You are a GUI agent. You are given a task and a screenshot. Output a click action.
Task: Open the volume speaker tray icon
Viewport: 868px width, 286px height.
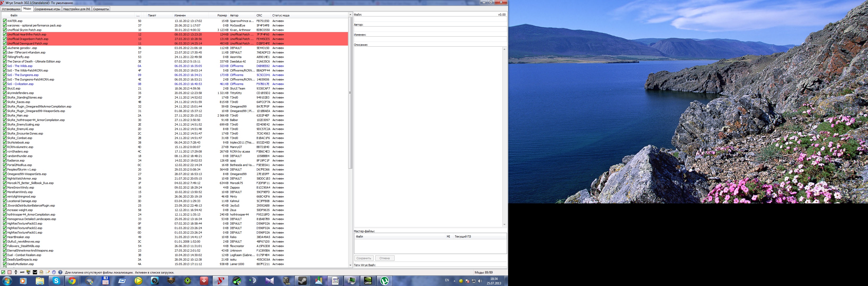[x=480, y=281]
